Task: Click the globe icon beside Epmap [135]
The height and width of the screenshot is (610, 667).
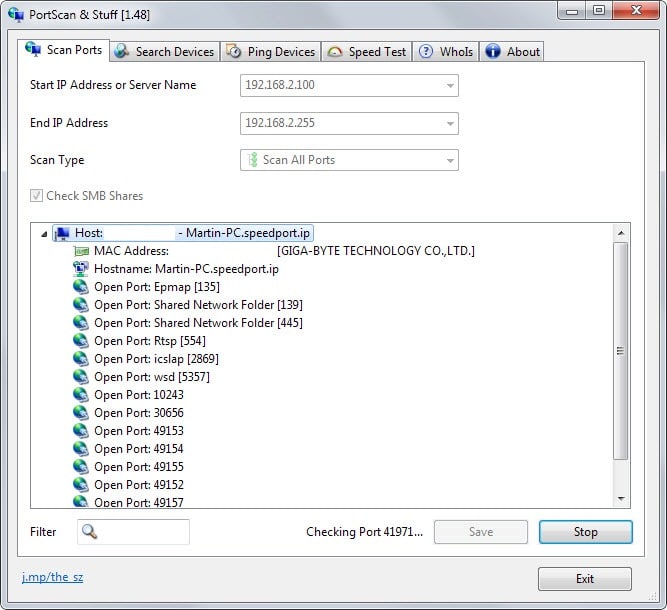Action: [x=81, y=287]
